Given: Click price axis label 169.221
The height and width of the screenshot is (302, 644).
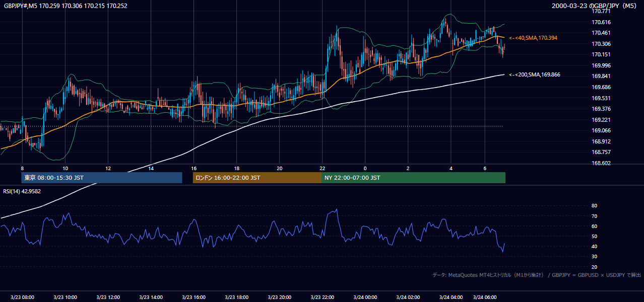Looking at the screenshot, I should pos(601,120).
